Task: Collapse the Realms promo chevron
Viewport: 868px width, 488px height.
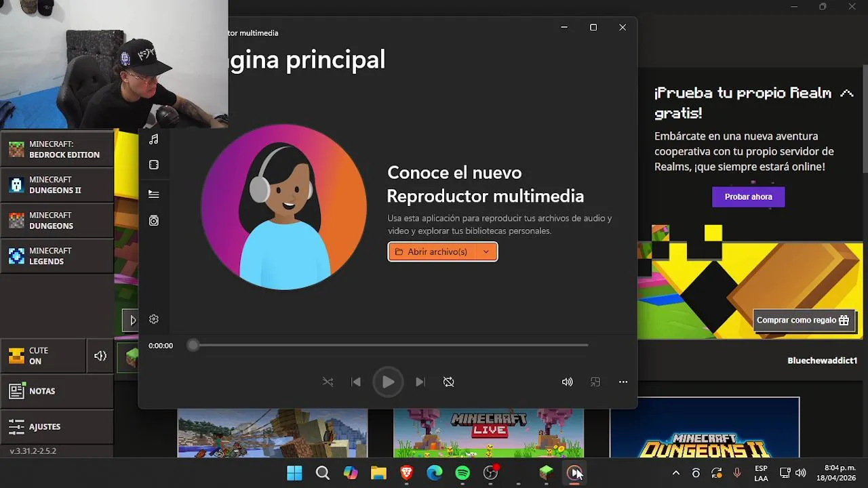Action: 846,94
